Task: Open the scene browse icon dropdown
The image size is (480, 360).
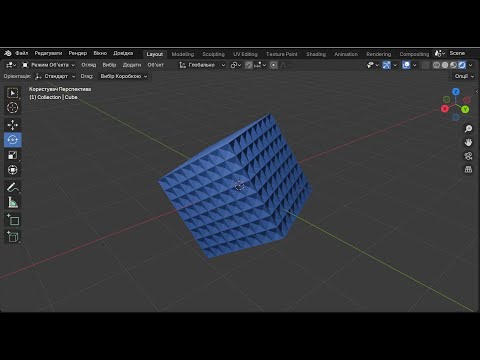Action: [x=440, y=53]
